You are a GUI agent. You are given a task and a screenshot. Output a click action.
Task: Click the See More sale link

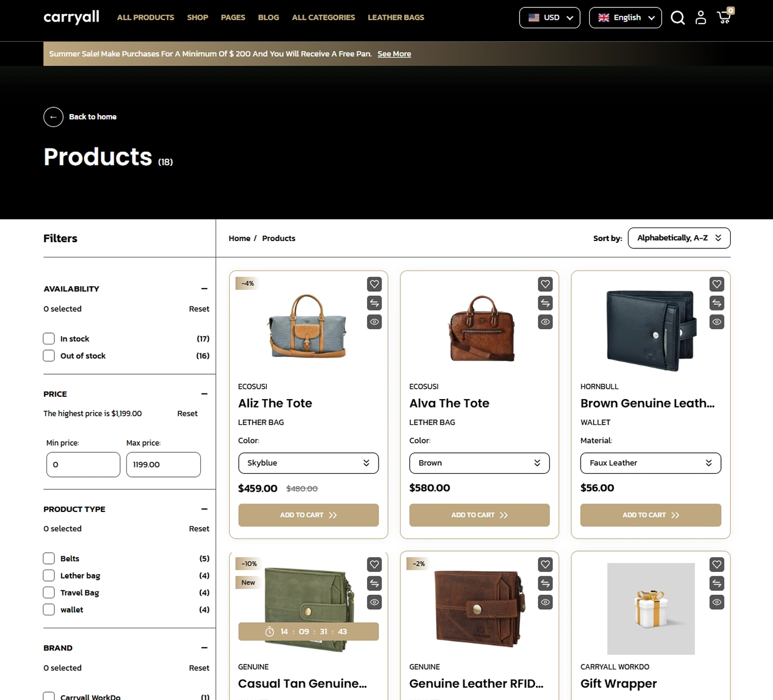click(394, 54)
